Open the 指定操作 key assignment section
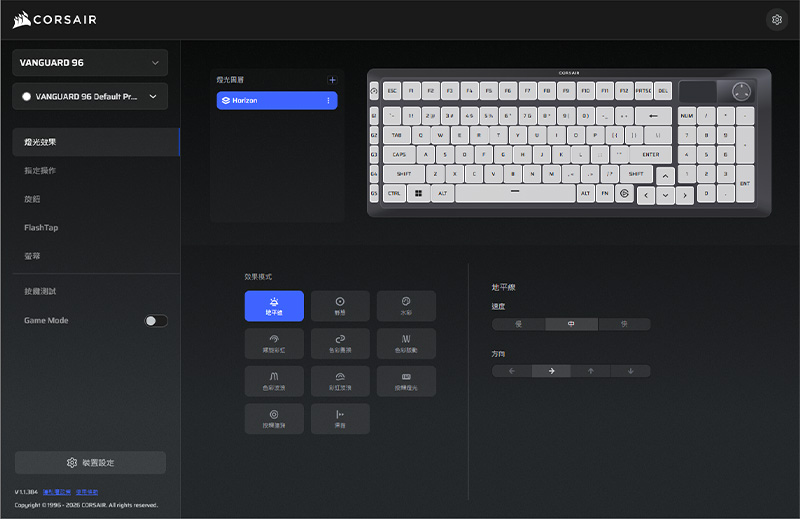This screenshot has height=519, width=800. click(41, 171)
